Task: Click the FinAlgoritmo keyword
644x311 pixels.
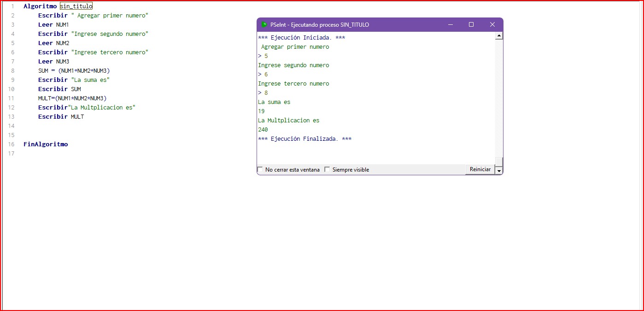Action: click(46, 144)
